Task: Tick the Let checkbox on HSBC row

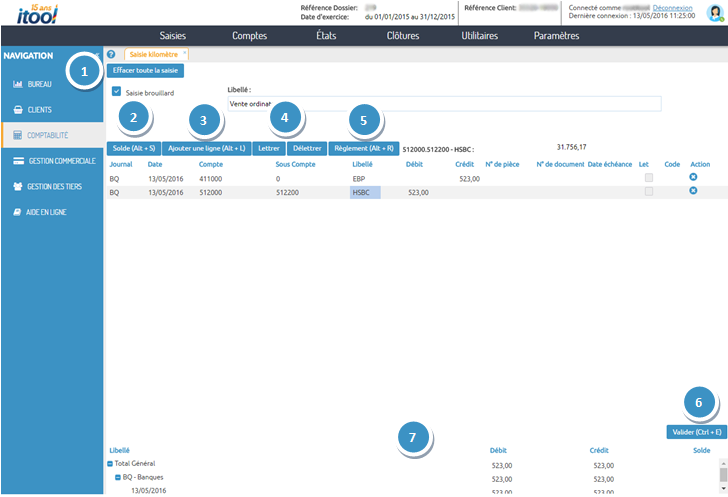Action: coord(650,191)
